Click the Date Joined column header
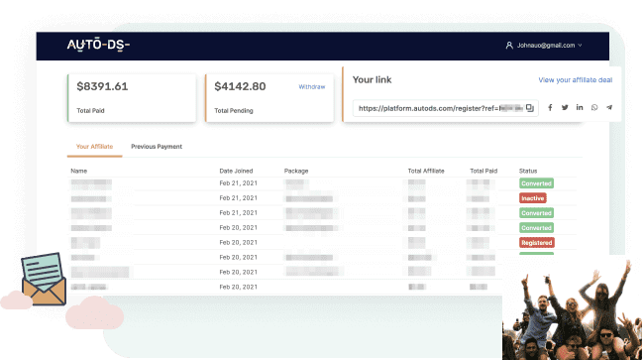The image size is (644, 360). 236,171
